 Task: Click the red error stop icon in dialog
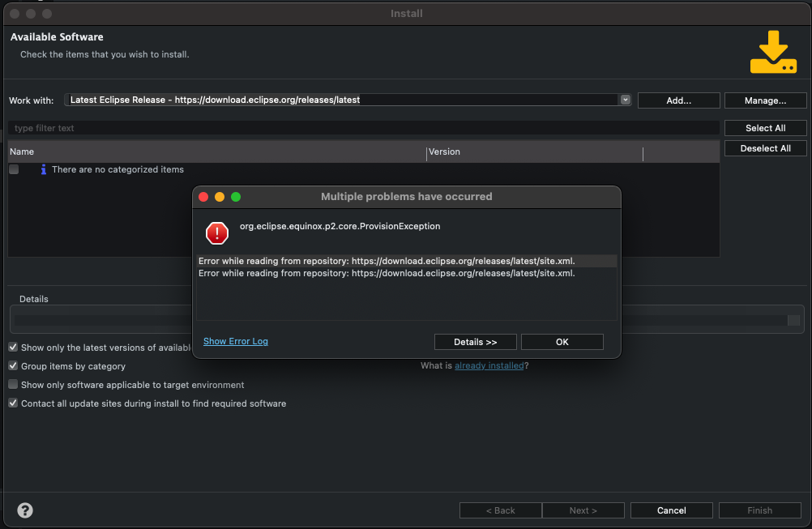click(217, 233)
